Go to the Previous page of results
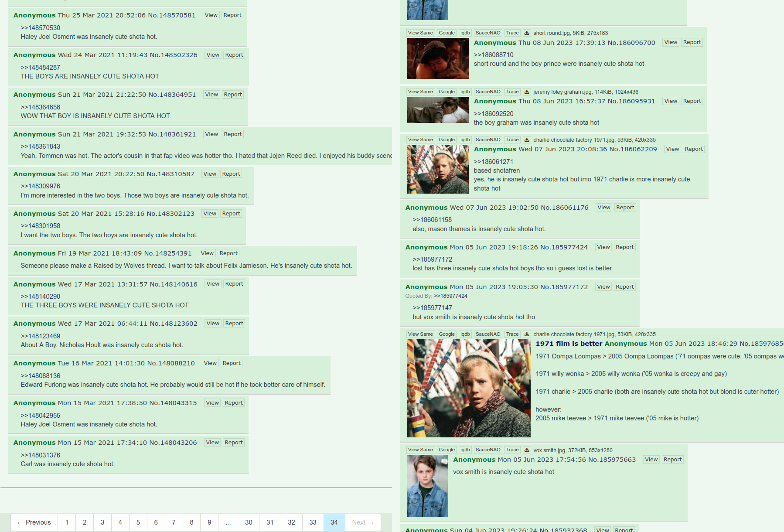The height and width of the screenshot is (532, 784). click(x=34, y=522)
